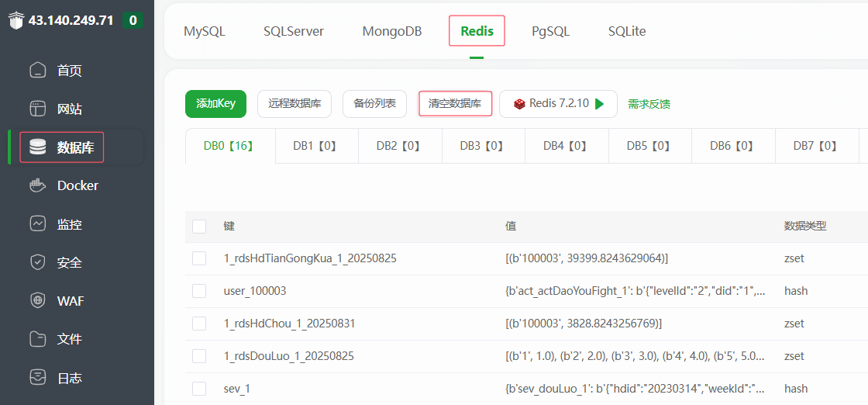Screen dimensions: 868x405
Task: Select the DB1 【0】 database tab
Action: pyautogui.click(x=316, y=146)
